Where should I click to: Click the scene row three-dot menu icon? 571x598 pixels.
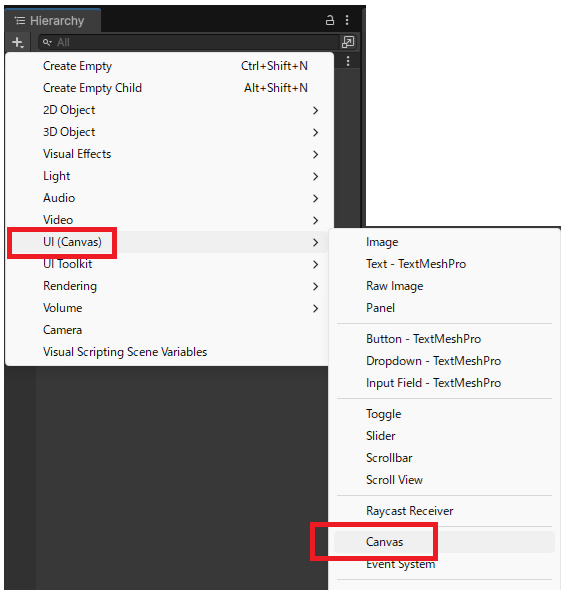click(x=348, y=61)
